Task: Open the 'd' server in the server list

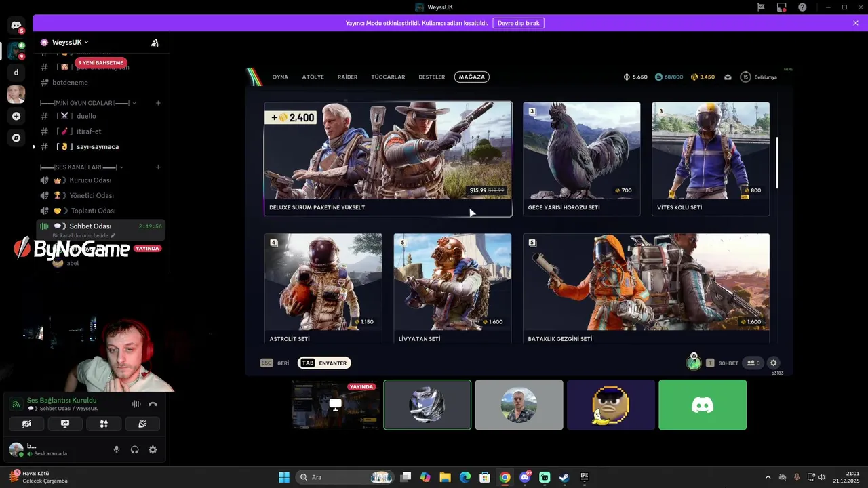Action: 16,72
